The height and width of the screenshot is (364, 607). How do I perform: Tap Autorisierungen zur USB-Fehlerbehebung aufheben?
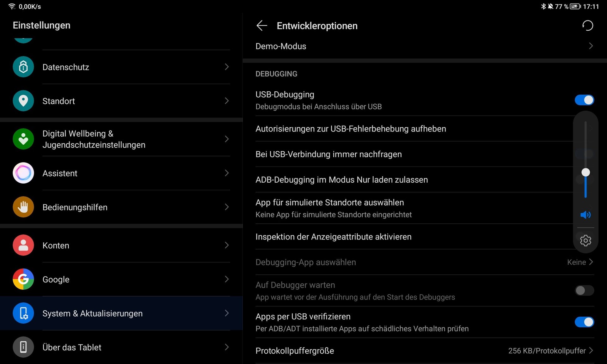click(351, 129)
